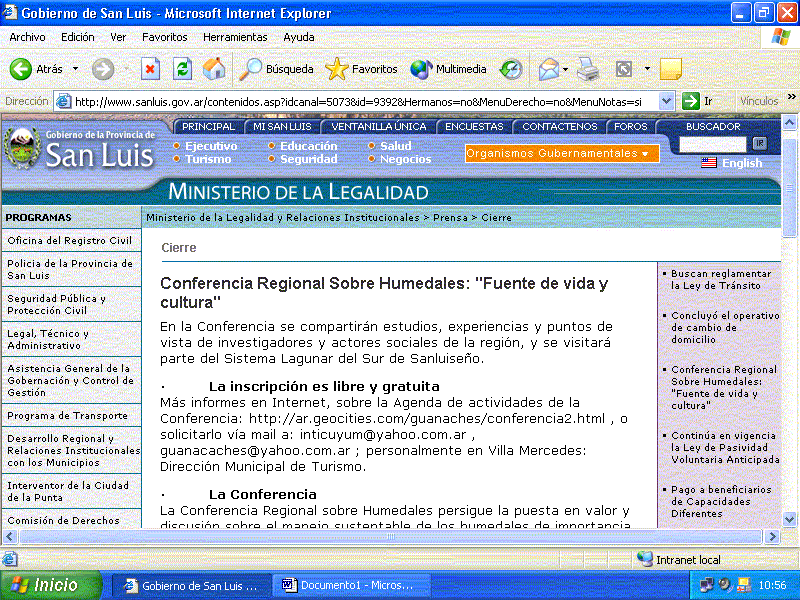Expand the address bar URL dropdown
Viewport: 800px width, 600px height.
(666, 101)
